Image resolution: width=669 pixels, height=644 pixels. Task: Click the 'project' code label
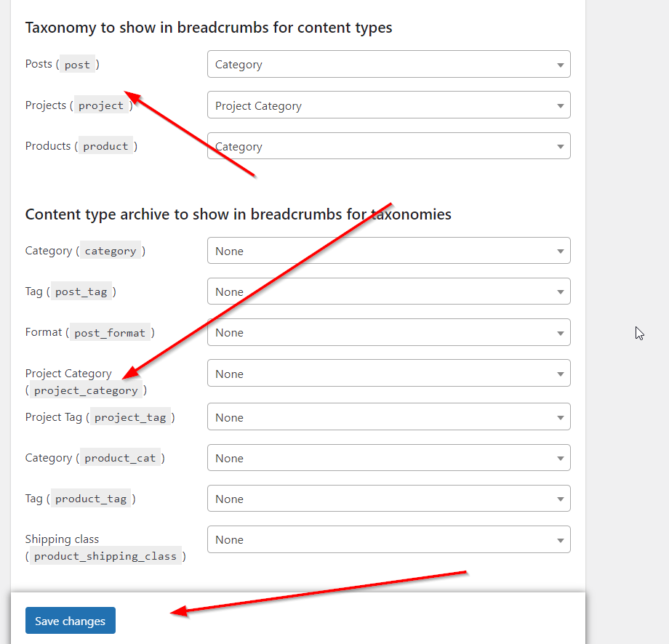[x=101, y=105]
